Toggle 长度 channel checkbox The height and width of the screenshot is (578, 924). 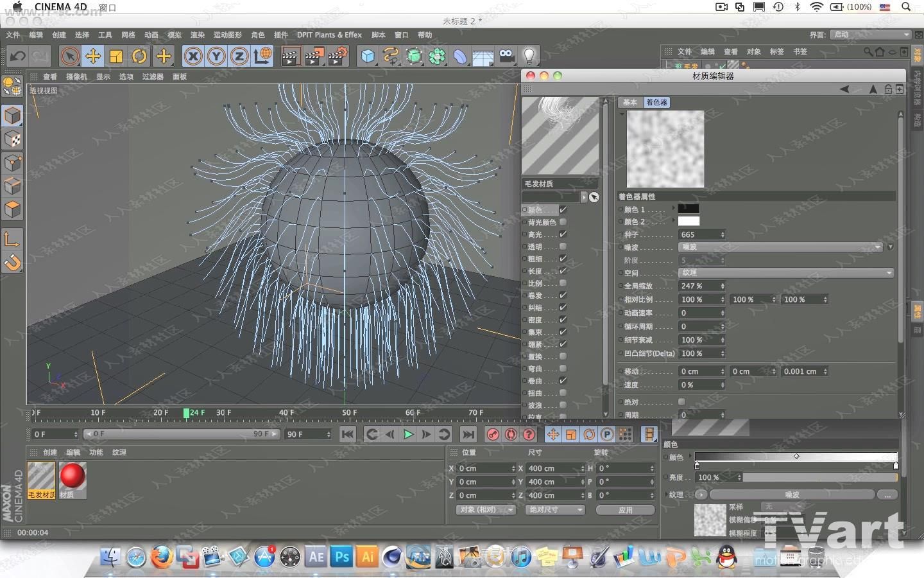pos(563,271)
